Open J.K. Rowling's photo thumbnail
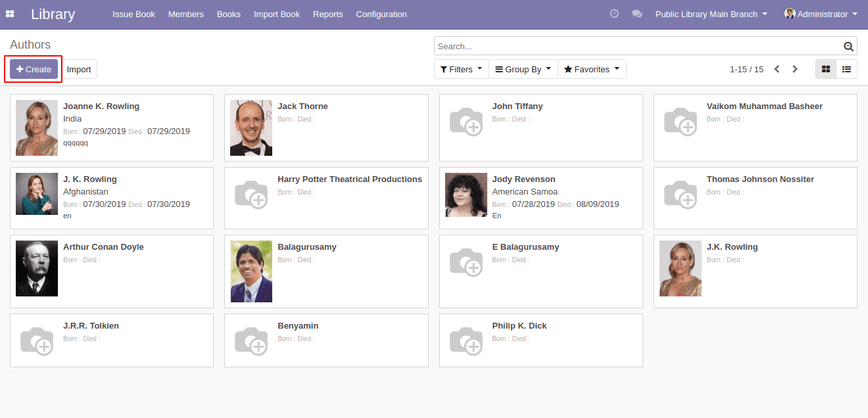The height and width of the screenshot is (418, 868). coord(681,268)
